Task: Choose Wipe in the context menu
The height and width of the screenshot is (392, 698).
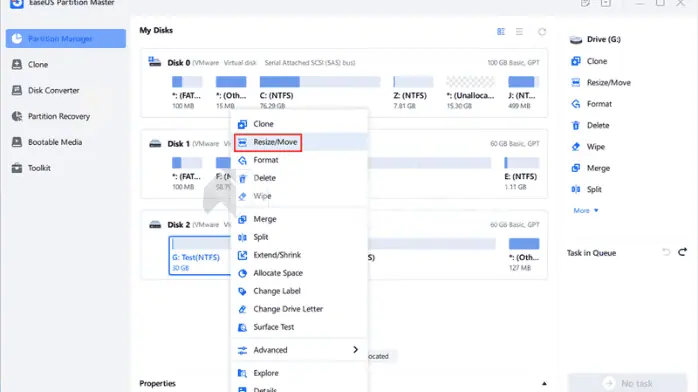Action: [x=300, y=196]
